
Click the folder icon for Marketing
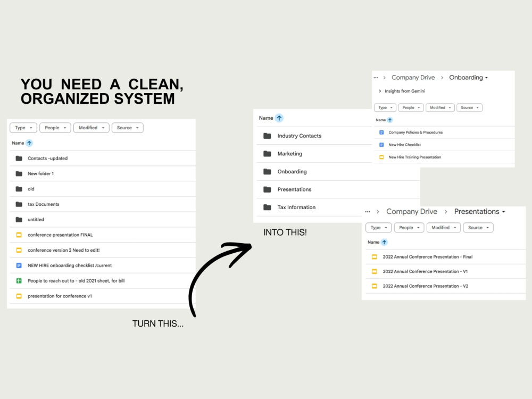268,154
